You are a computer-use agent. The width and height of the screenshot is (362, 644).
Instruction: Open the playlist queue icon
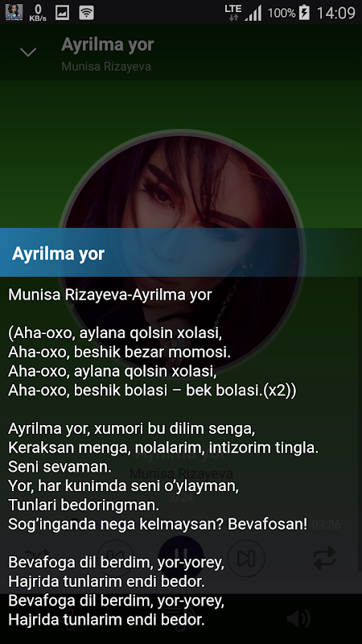pyautogui.click(x=181, y=618)
